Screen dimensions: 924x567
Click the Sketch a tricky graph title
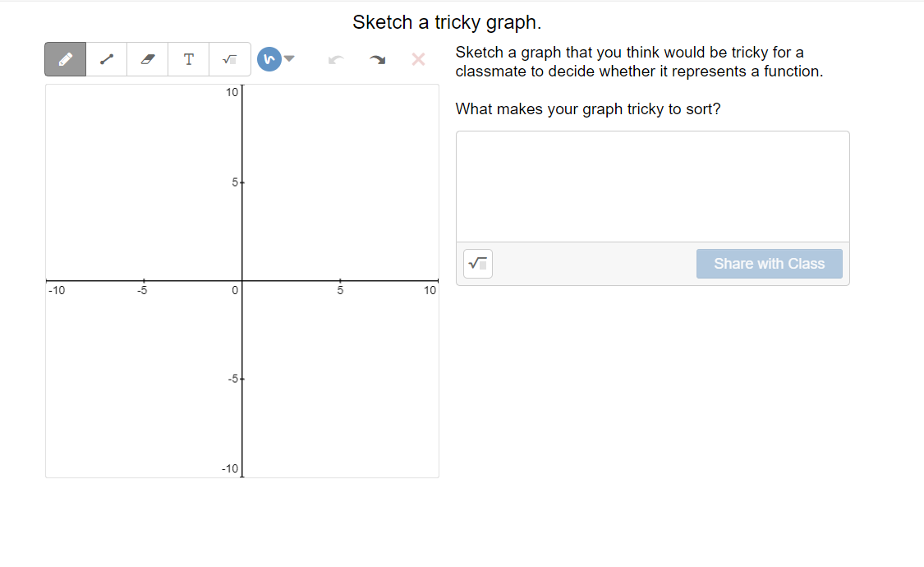(447, 21)
